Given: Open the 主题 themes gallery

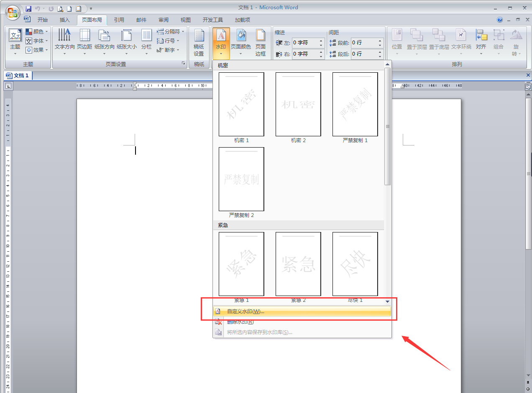Looking at the screenshot, I should tap(15, 42).
